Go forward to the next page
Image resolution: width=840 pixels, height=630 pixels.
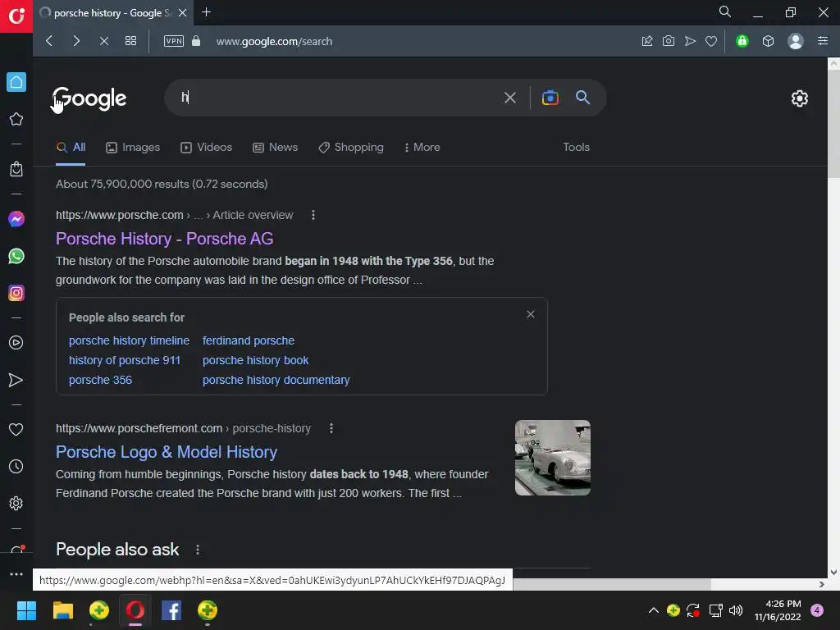76,41
